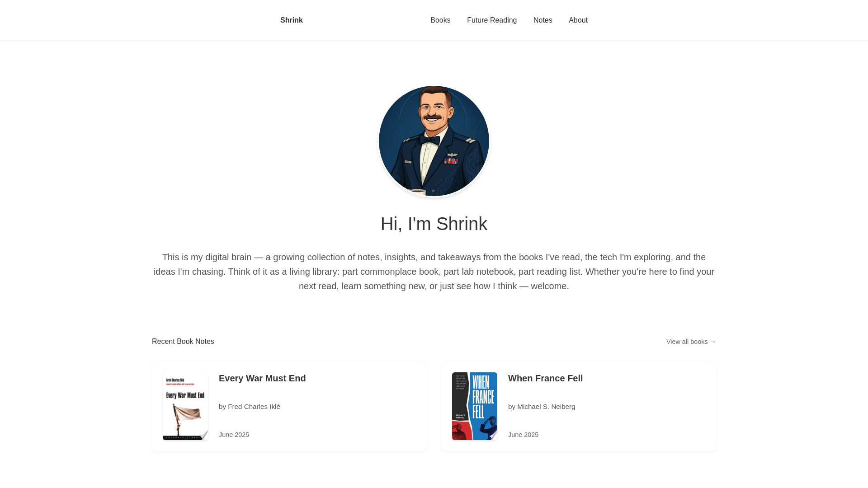
Task: Open the Notes nav link
Action: click(x=542, y=20)
